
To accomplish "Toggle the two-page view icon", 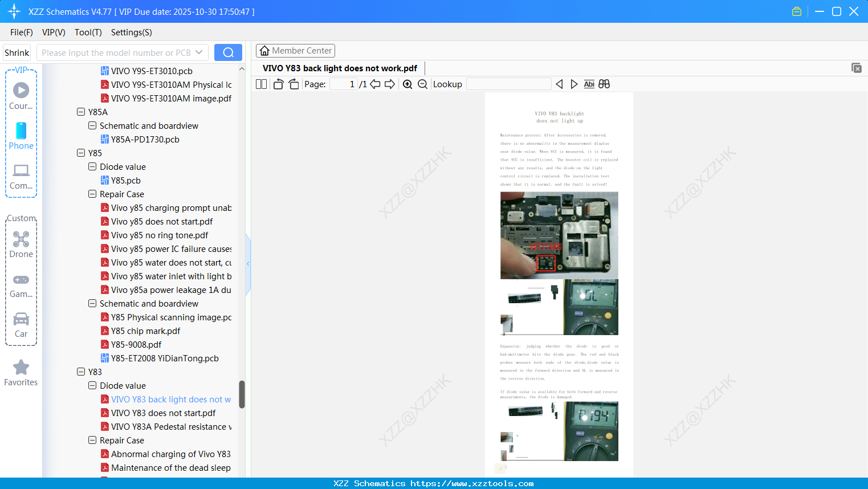I will click(261, 84).
